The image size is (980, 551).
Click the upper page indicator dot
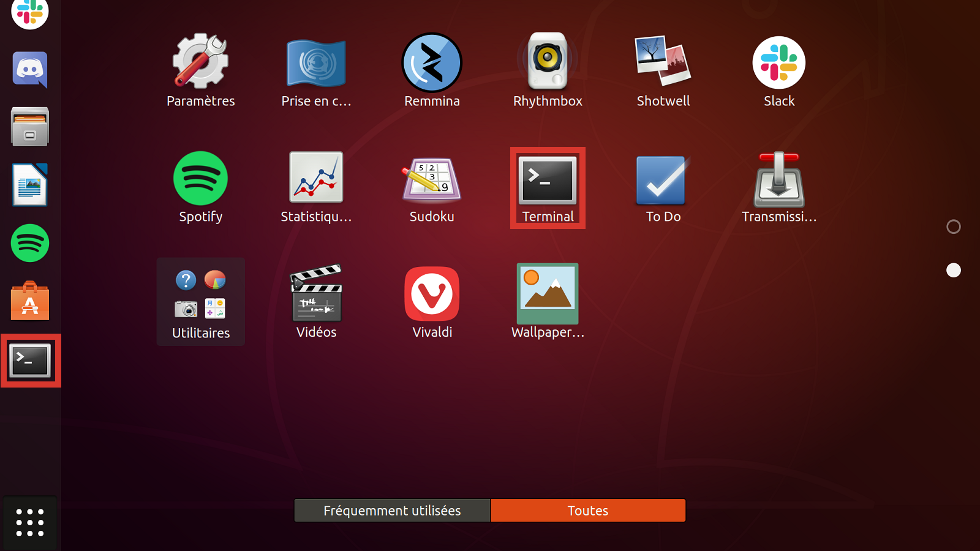953,227
